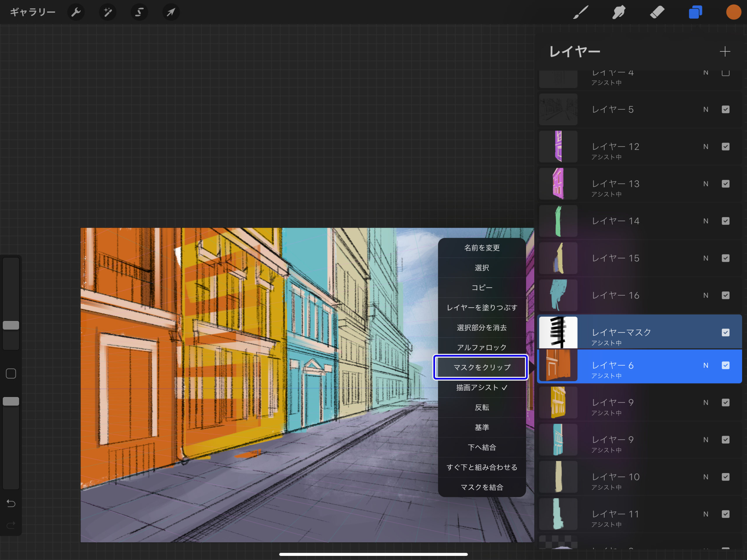Add a new layer with the plus button
This screenshot has width=747, height=560.
(x=725, y=51)
